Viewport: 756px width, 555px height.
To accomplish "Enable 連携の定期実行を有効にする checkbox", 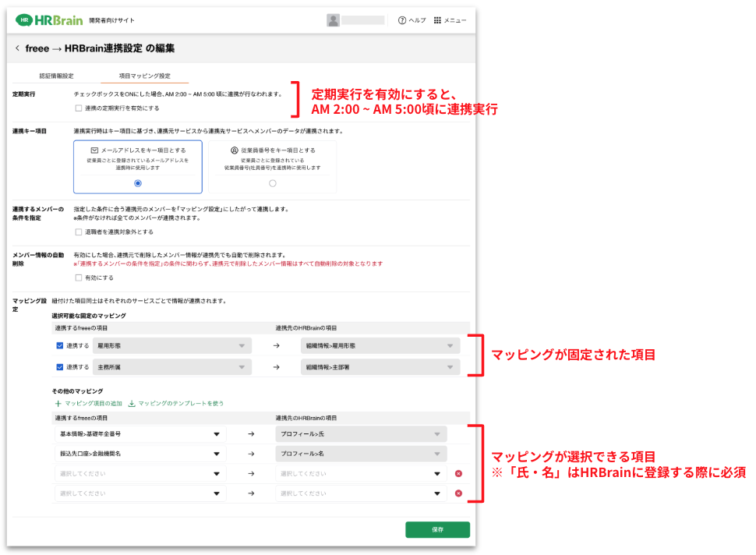I will pyautogui.click(x=78, y=108).
